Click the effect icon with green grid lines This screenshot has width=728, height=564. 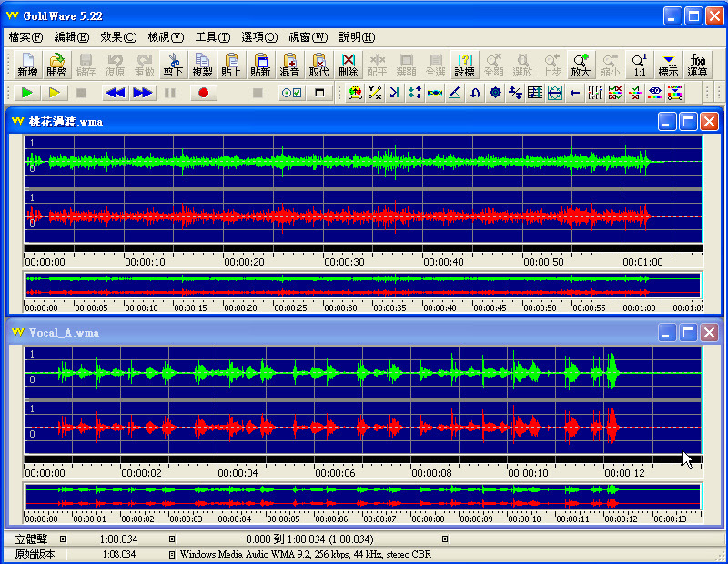pyautogui.click(x=555, y=93)
